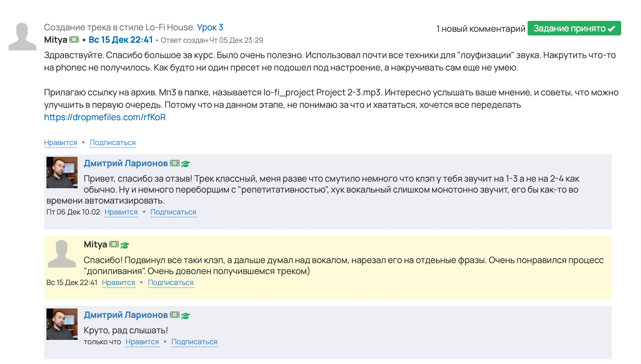Click the graduation cap icon in the 'Привет, спасибо за отзыв' comment

tap(185, 164)
